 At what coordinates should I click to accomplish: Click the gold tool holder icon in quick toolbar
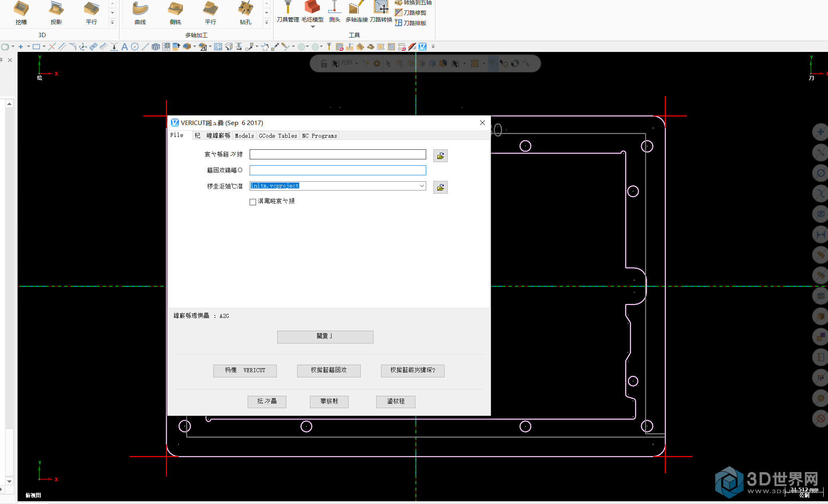pyautogui.click(x=329, y=47)
